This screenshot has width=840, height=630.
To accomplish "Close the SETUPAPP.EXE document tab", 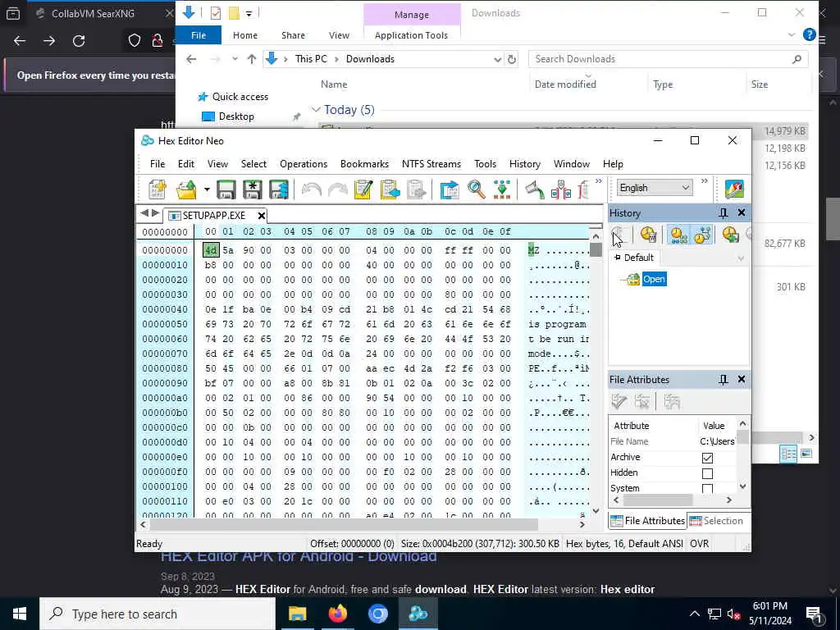I will (262, 216).
